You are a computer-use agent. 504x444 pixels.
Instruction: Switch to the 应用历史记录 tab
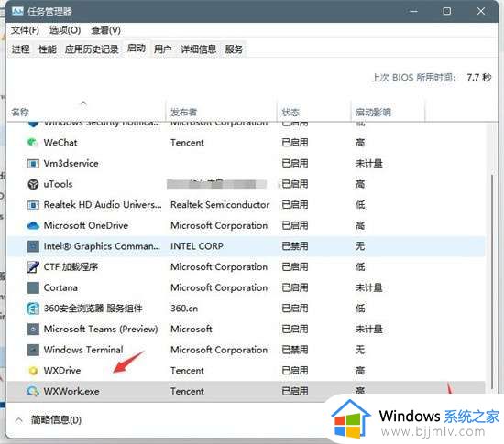92,49
